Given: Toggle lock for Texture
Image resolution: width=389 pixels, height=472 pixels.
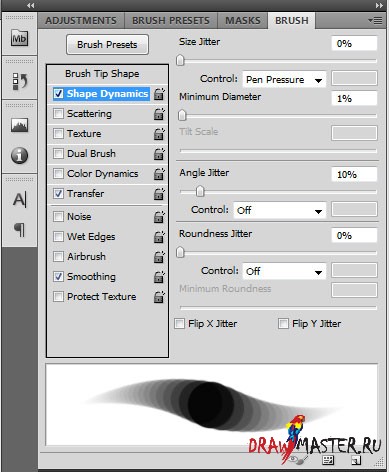Looking at the screenshot, I should [159, 134].
